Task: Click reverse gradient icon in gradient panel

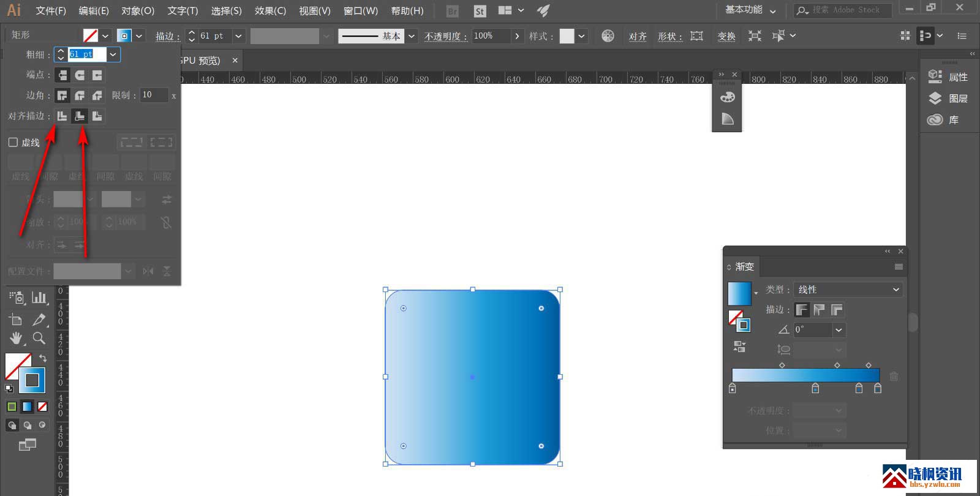Action: (739, 347)
